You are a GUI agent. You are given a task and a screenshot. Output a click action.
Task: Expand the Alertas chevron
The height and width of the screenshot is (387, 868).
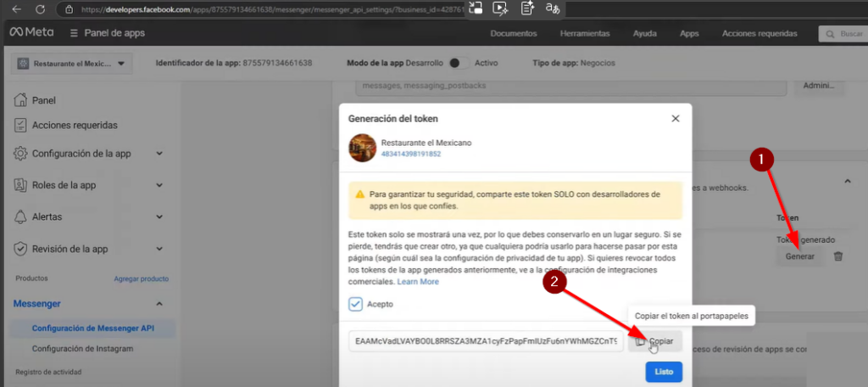click(159, 216)
